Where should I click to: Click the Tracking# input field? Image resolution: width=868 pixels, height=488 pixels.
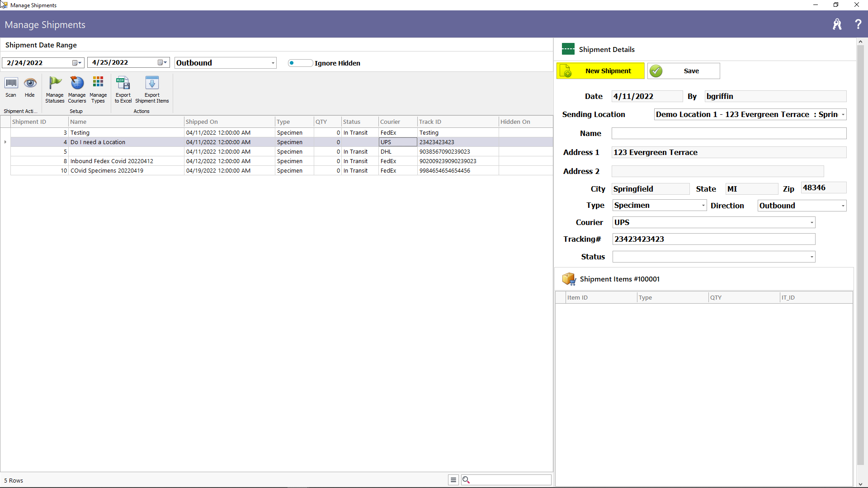714,239
